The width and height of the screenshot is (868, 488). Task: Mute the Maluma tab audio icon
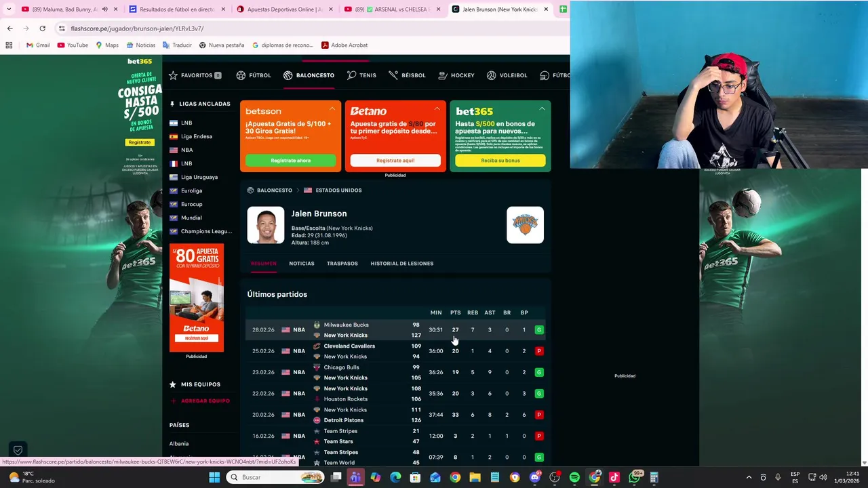coord(104,9)
